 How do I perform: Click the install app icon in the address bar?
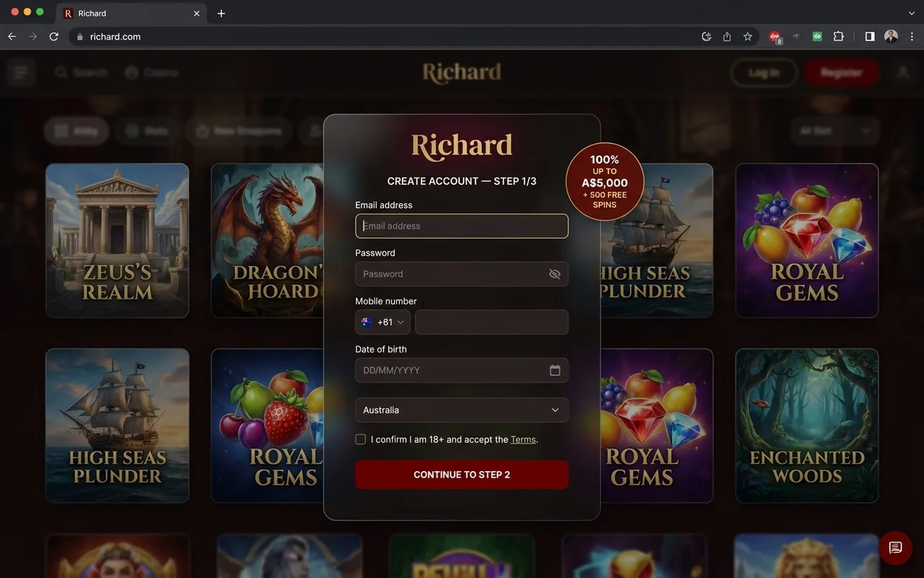click(707, 36)
